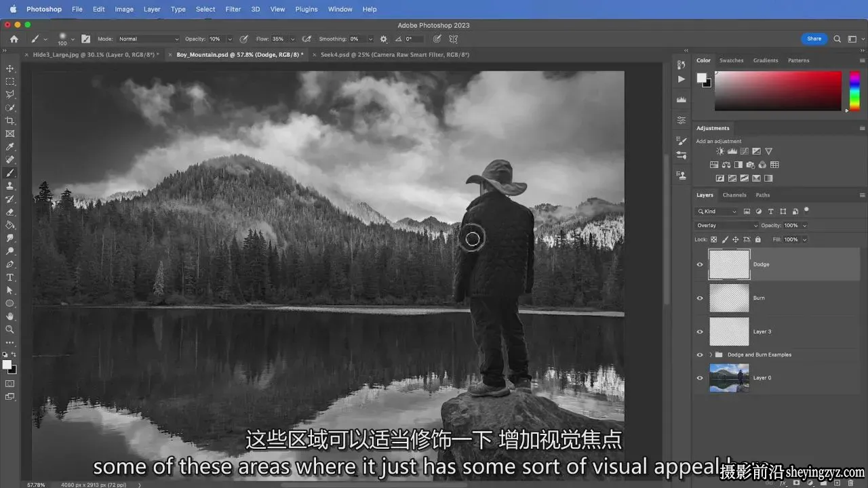Open the Overlay blend mode dropdown

tap(727, 226)
